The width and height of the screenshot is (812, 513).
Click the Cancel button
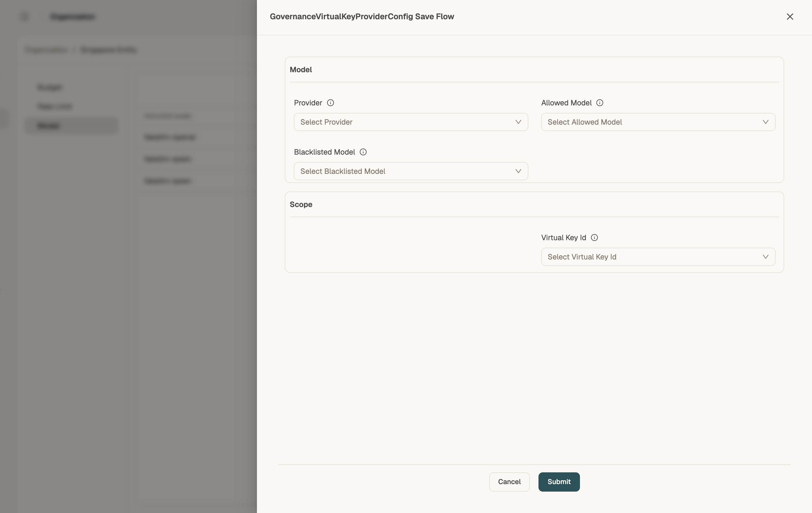point(509,482)
